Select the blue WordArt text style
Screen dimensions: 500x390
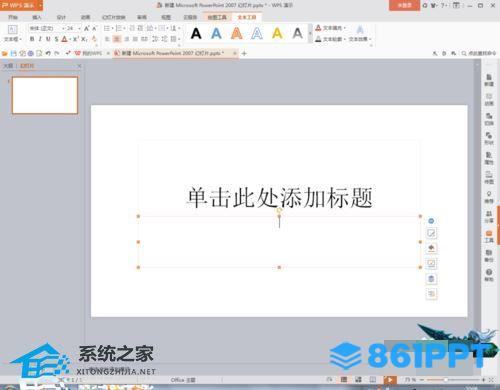[216, 33]
